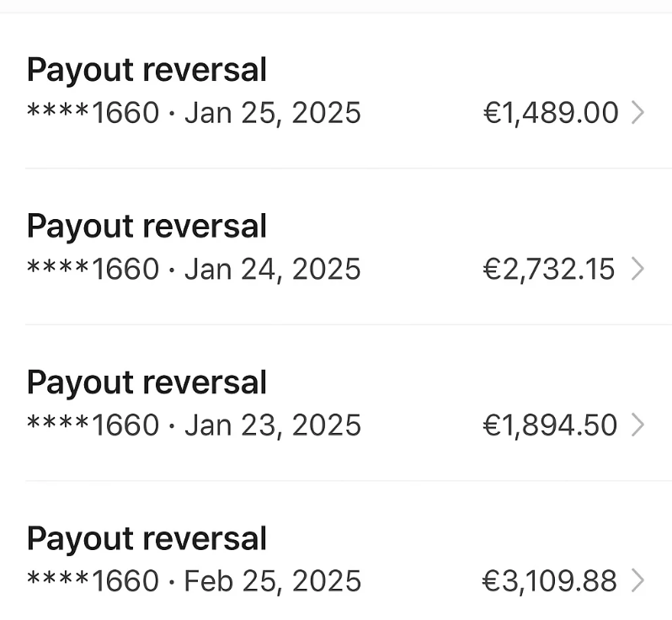
Task: Tap ****1660 account in the €1,894.50 row
Action: [x=93, y=425]
